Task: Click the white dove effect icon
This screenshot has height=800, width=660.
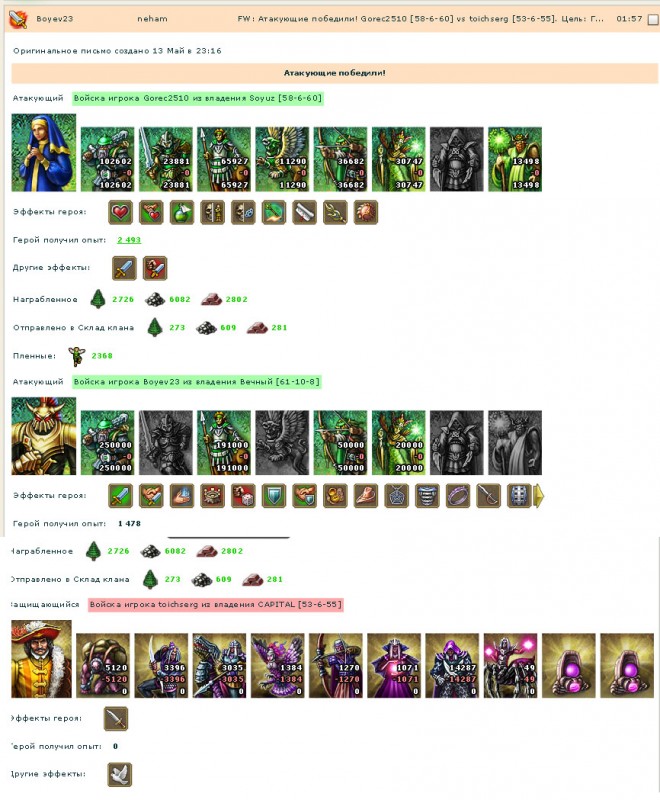Action: [120, 774]
